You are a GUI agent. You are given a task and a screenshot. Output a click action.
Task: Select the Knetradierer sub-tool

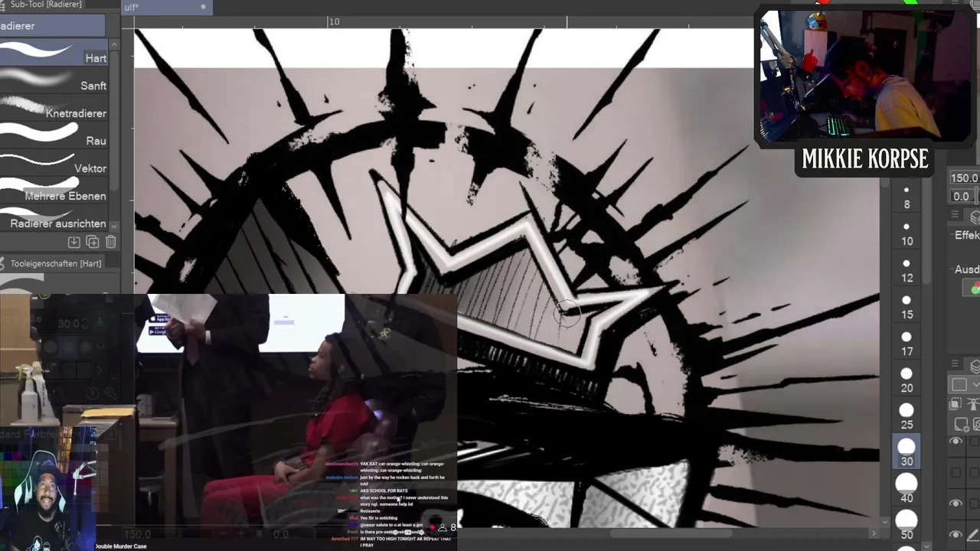pyautogui.click(x=54, y=108)
